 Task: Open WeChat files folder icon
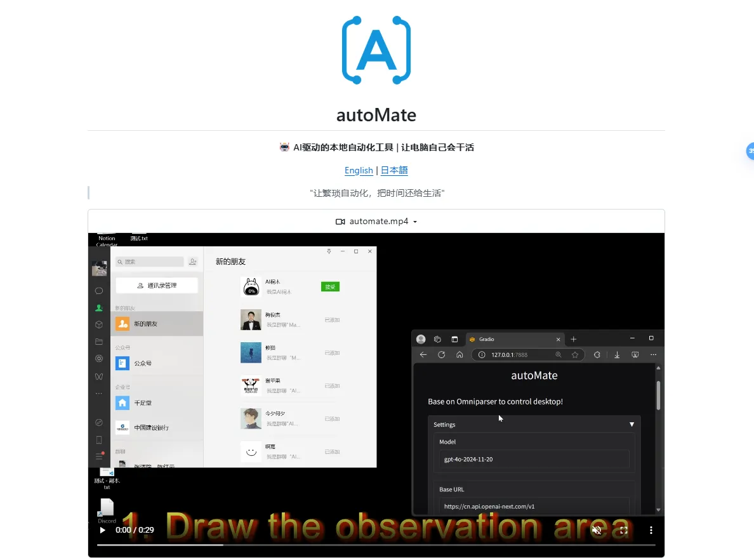pos(99,342)
